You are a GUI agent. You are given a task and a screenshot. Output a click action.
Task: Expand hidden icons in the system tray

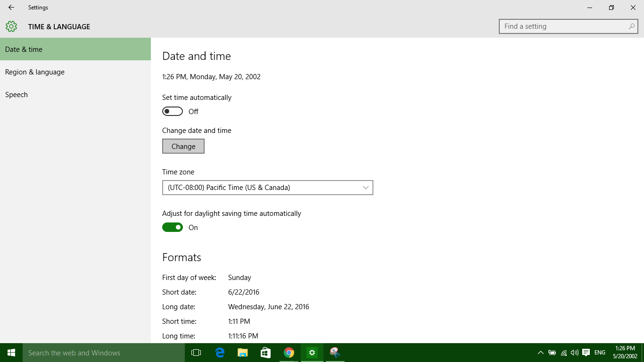541,352
